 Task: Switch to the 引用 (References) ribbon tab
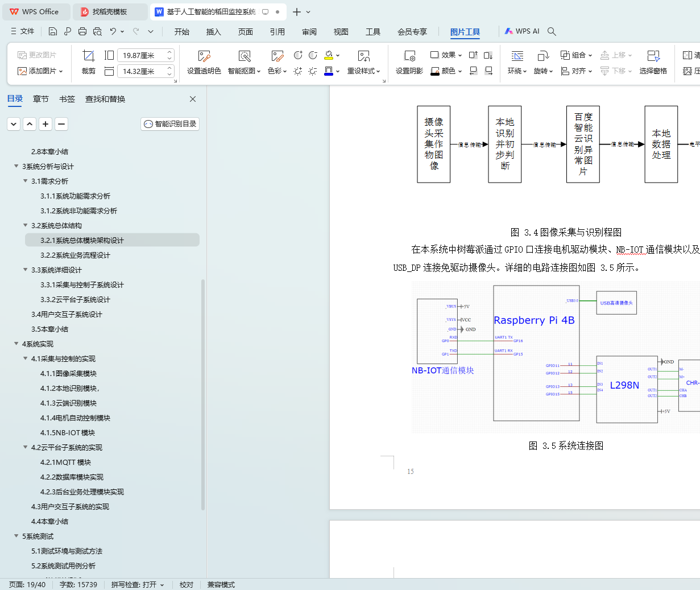coord(277,32)
